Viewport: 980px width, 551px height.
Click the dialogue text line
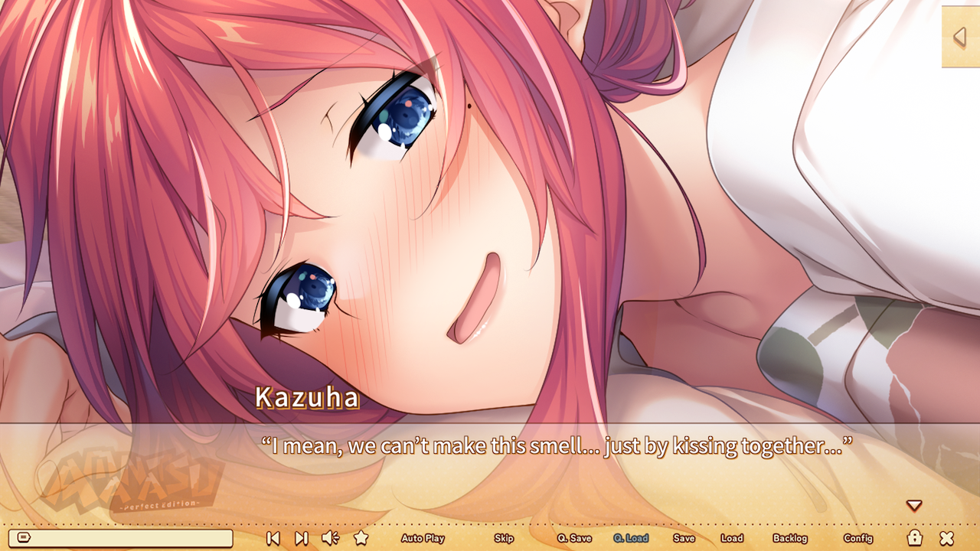[x=557, y=445]
